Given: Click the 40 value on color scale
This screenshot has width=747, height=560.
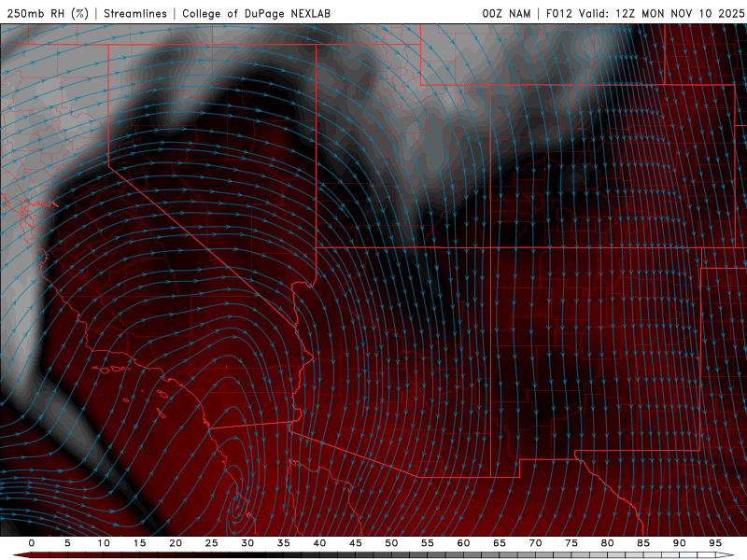Looking at the screenshot, I should [319, 543].
